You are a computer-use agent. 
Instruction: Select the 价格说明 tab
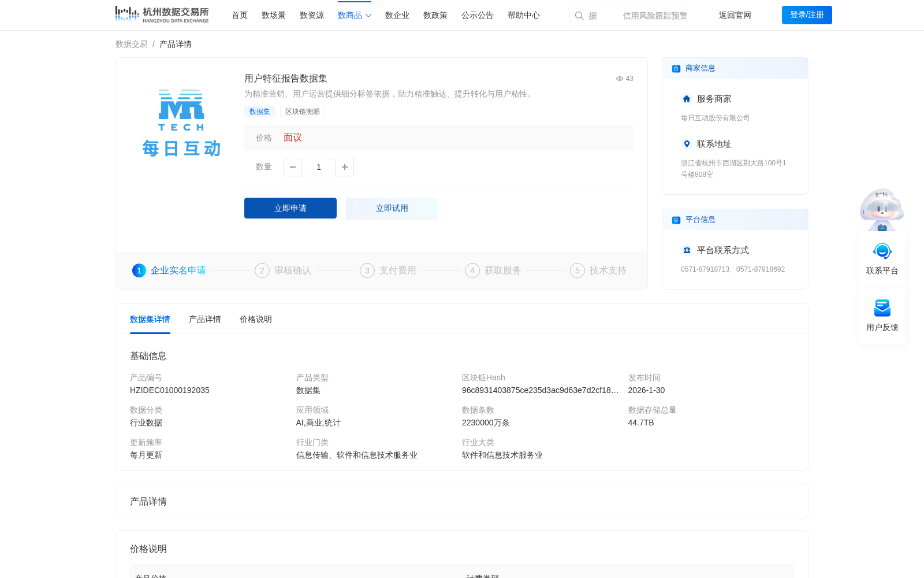point(256,319)
